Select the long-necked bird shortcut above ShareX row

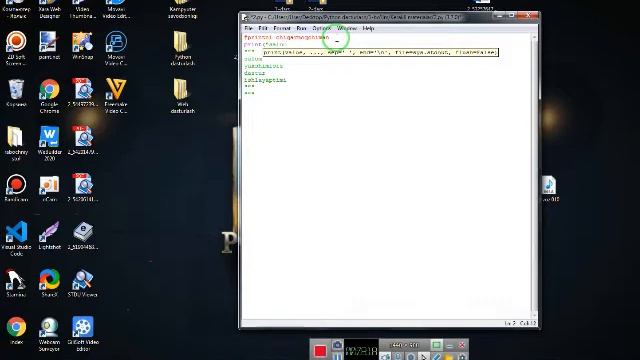coord(16,283)
